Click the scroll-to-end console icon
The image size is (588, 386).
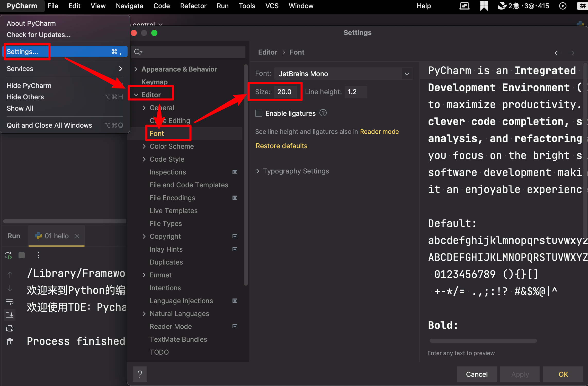(10, 315)
